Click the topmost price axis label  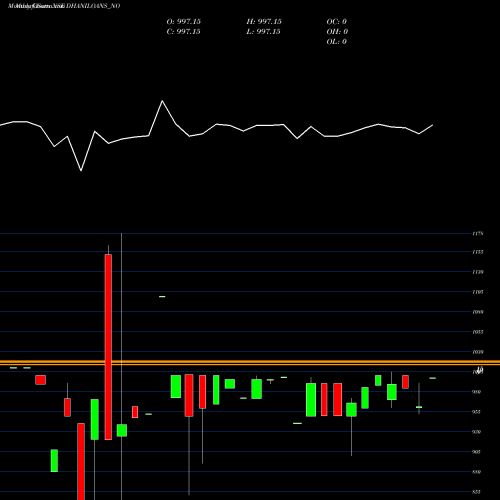pos(478,234)
